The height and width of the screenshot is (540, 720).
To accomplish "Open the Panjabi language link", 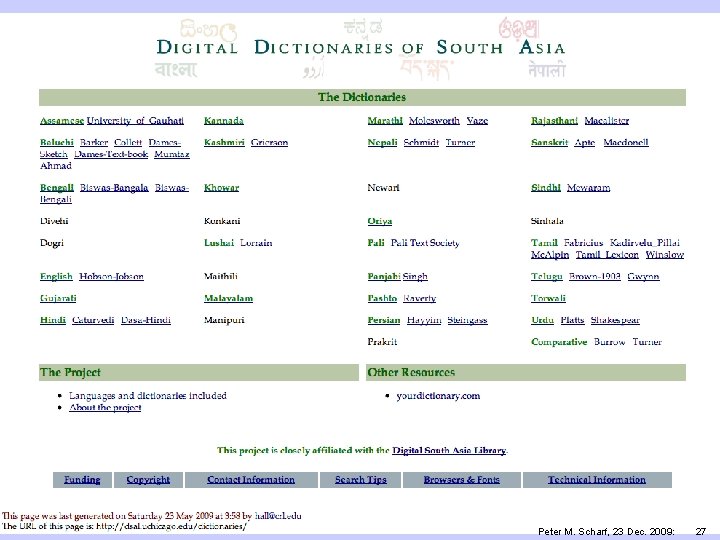I will [384, 276].
